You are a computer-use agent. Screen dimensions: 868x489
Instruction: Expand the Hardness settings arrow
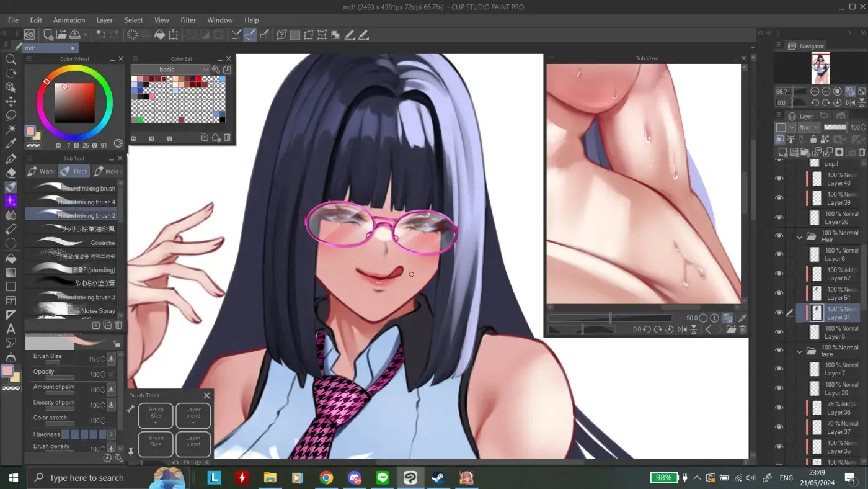[112, 434]
